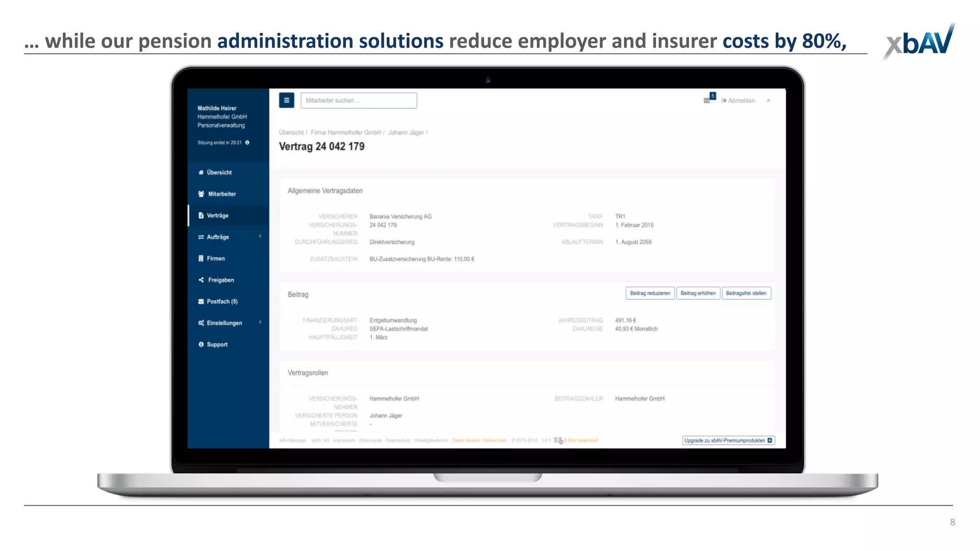Open Firmen in the sidebar

coord(215,258)
